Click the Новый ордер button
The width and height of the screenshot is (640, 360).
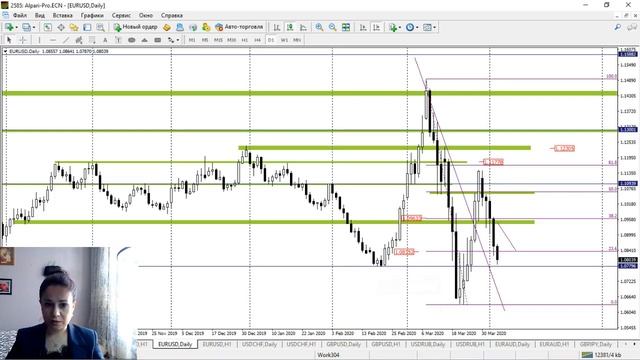(x=136, y=27)
